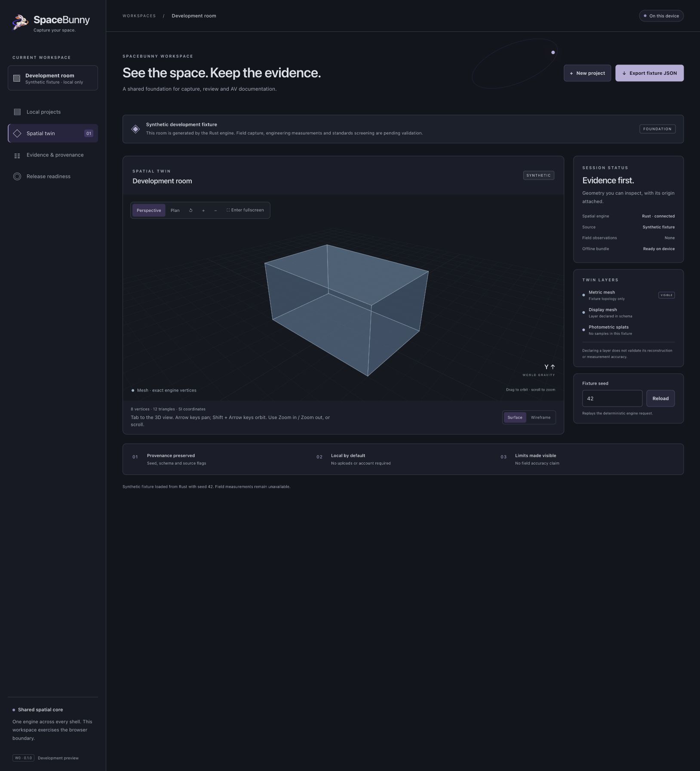700x771 pixels.
Task: Click the Spatial twin diamond icon
Action: [x=17, y=134]
